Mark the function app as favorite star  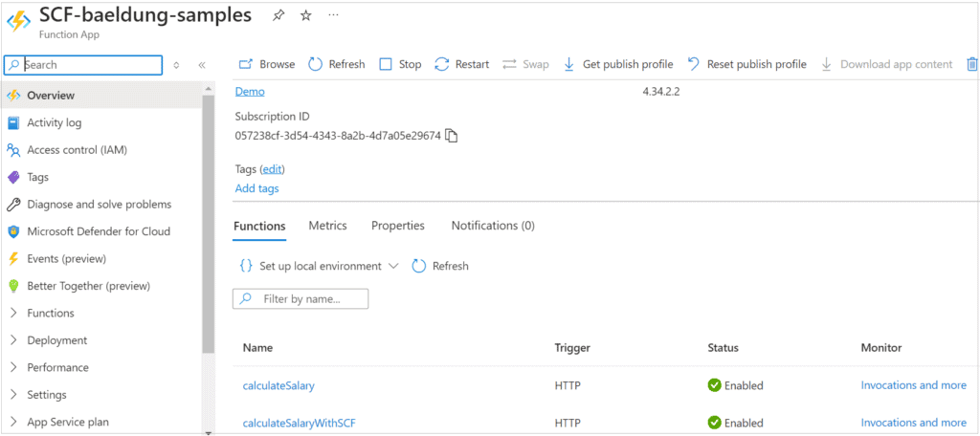pyautogui.click(x=305, y=15)
